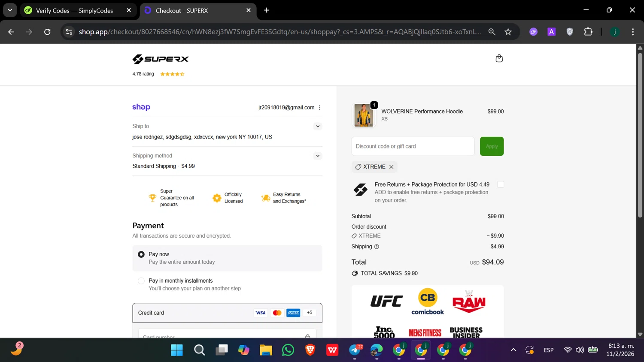View site information icon in address bar

[69, 32]
